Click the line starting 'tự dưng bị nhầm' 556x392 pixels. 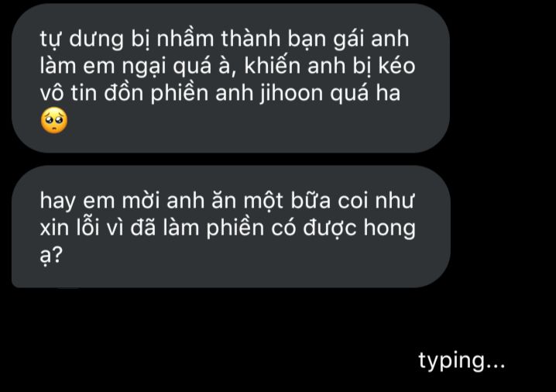224,39
